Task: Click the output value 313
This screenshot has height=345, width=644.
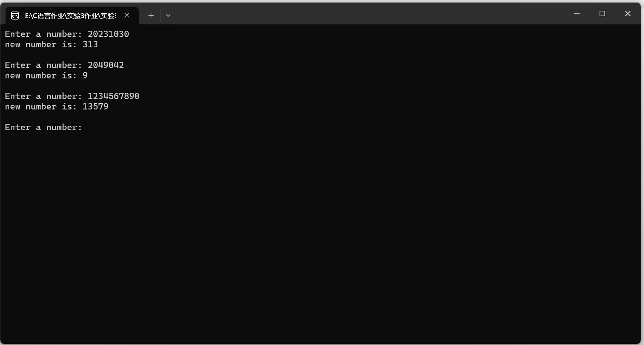Action: coord(90,44)
